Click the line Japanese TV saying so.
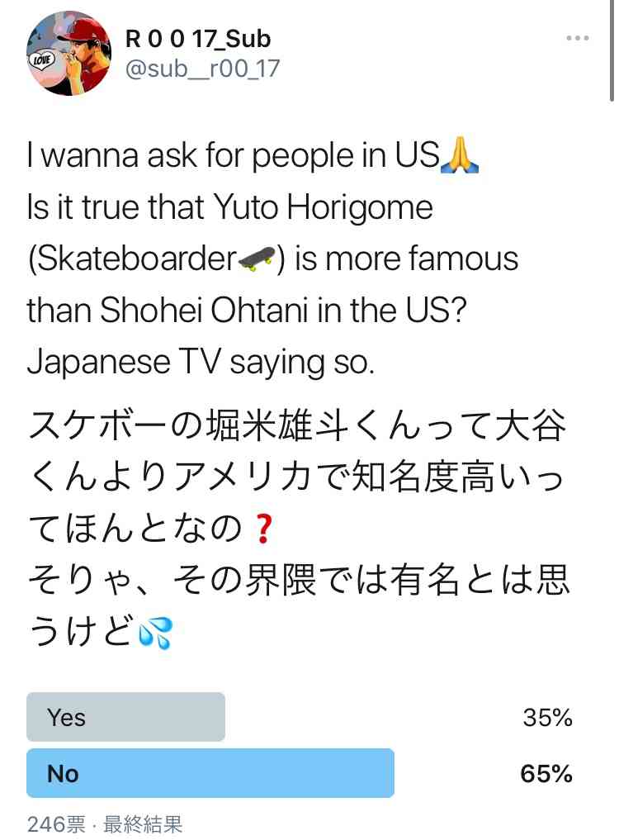 pyautogui.click(x=201, y=362)
